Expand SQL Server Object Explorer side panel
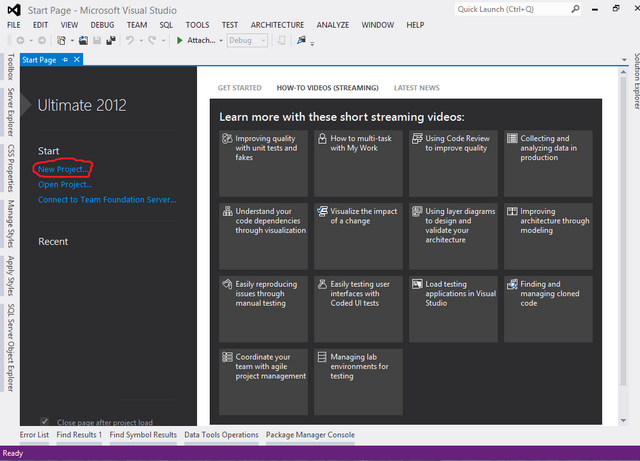Viewport: 640px width, 461px height. point(11,347)
